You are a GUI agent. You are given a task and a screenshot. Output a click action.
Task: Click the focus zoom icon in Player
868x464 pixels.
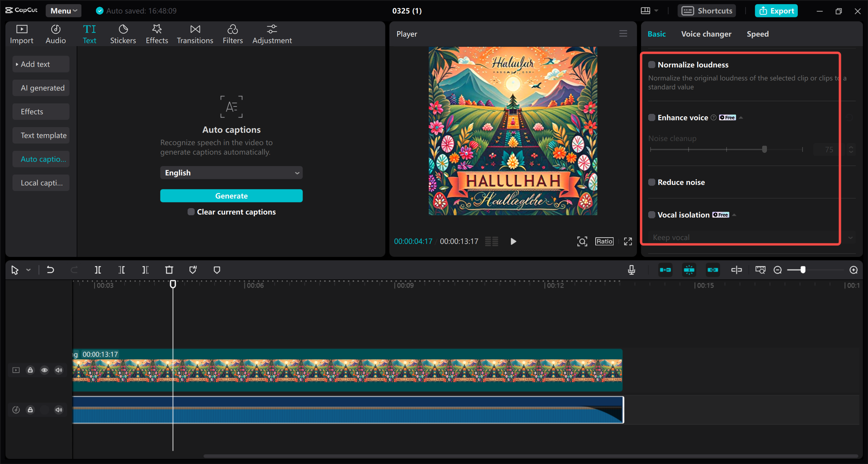[582, 241]
